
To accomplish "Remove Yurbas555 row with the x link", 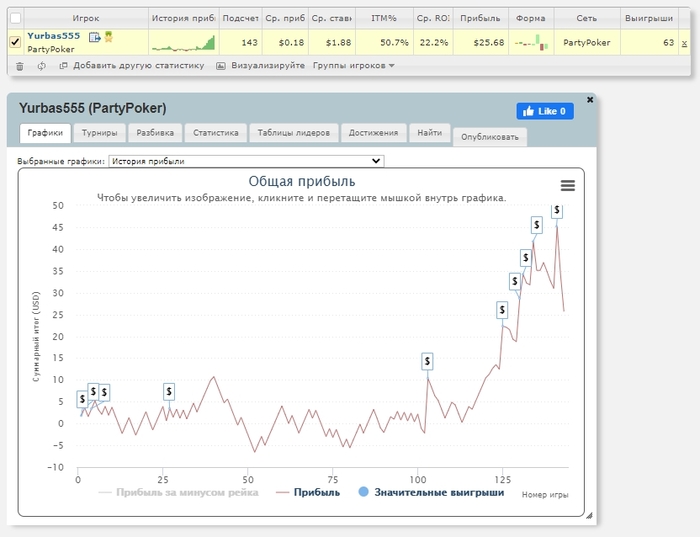I will 684,43.
